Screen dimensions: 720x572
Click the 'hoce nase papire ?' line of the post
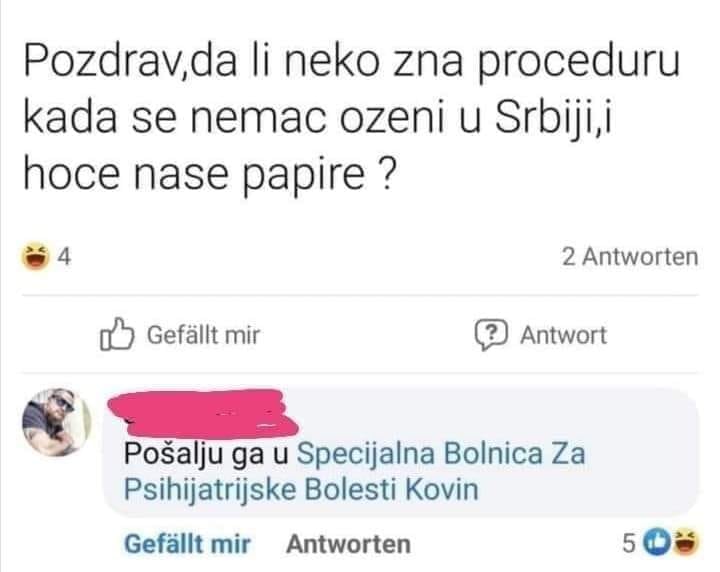pos(209,174)
